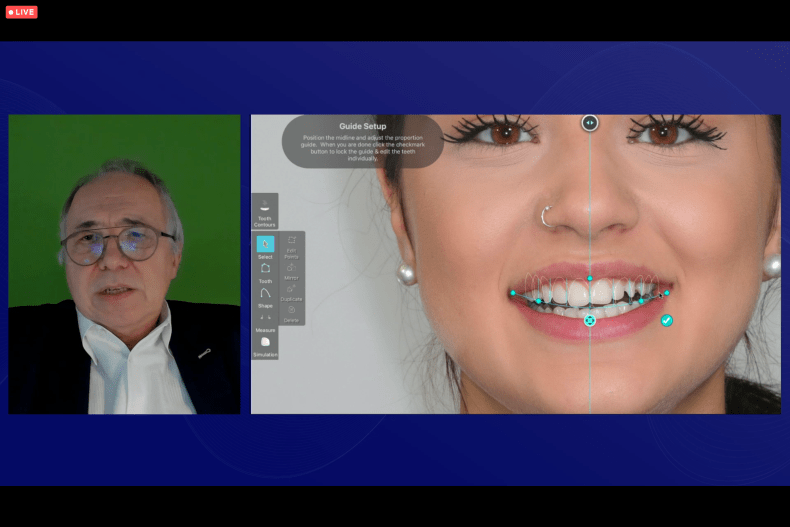Screen dimensions: 790x527
Task: Activate the Select arrow tool
Action: point(265,247)
